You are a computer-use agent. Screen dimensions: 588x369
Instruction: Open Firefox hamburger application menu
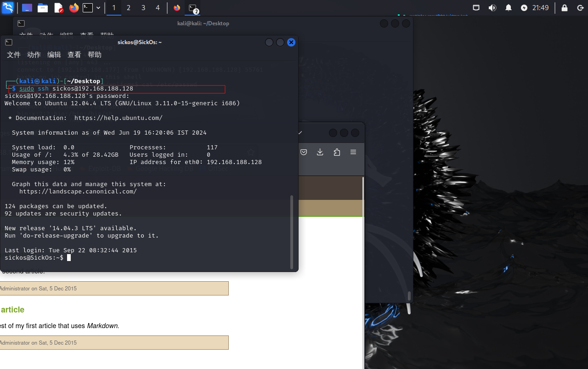tap(353, 152)
